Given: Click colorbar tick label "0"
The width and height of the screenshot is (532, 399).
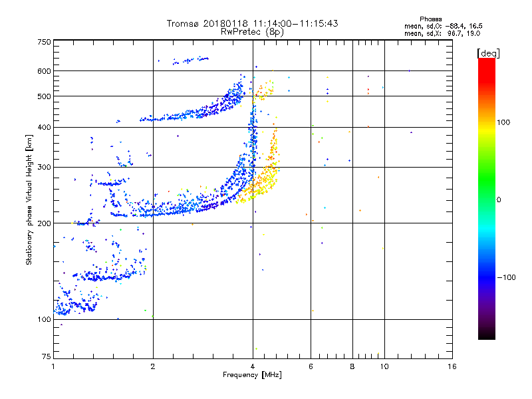Looking at the screenshot, I should 499,200.
